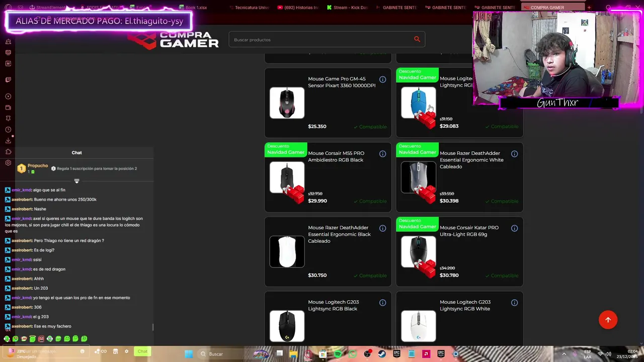The width and height of the screenshot is (644, 362).
Task: Open Downloads icon in browser sidebar
Action: (8, 141)
